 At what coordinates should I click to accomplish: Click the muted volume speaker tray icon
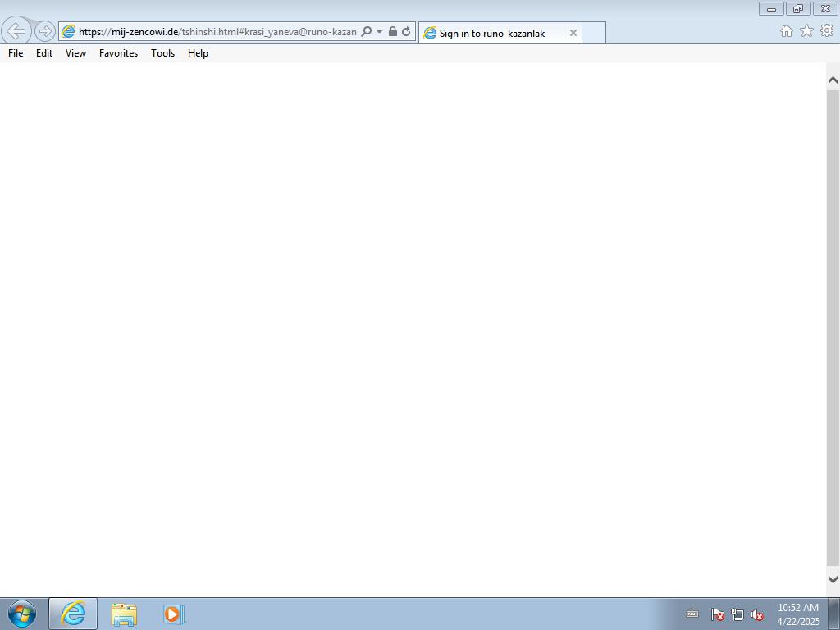(x=756, y=614)
